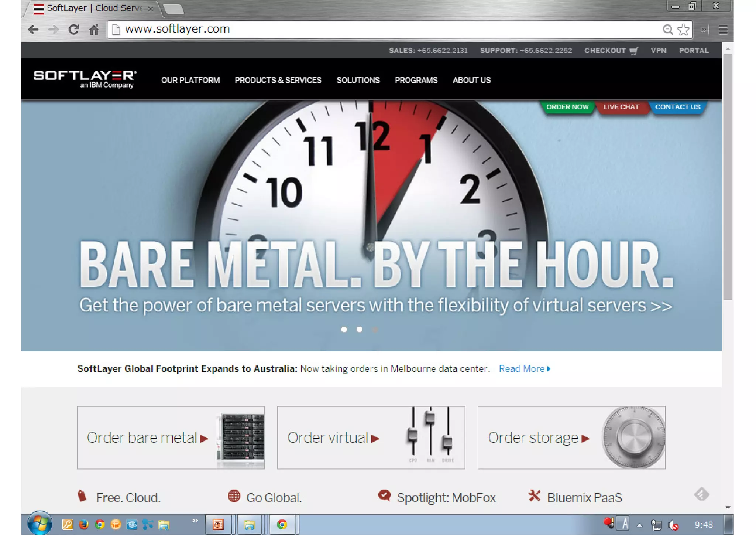Open the Products & Services menu
The image size is (756, 535).
[278, 80]
